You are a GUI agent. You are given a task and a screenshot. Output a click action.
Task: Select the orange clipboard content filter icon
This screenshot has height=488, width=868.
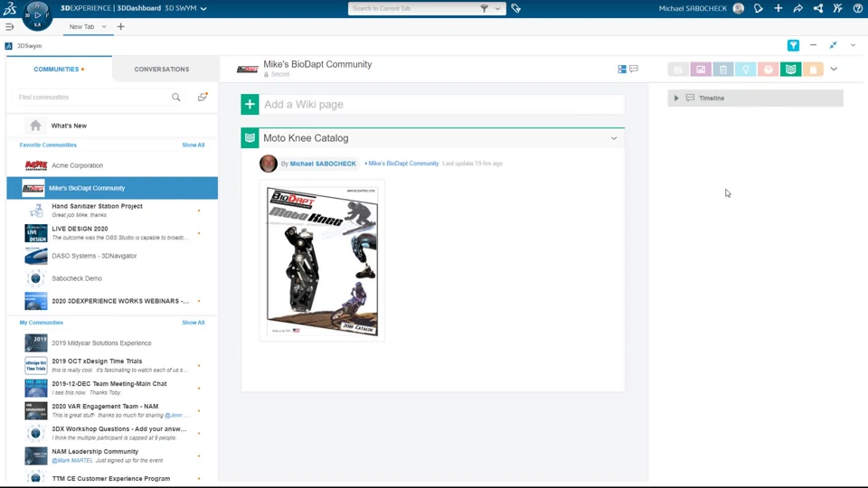tap(813, 70)
